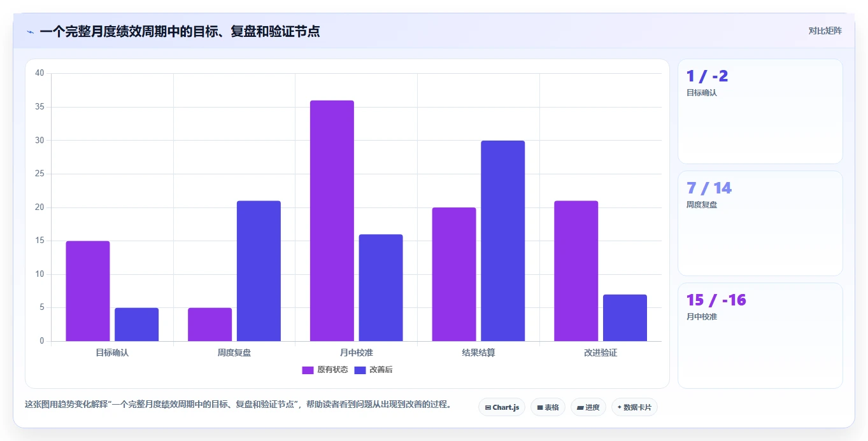
Task: Select the 数据卡片 tag
Action: coord(634,407)
